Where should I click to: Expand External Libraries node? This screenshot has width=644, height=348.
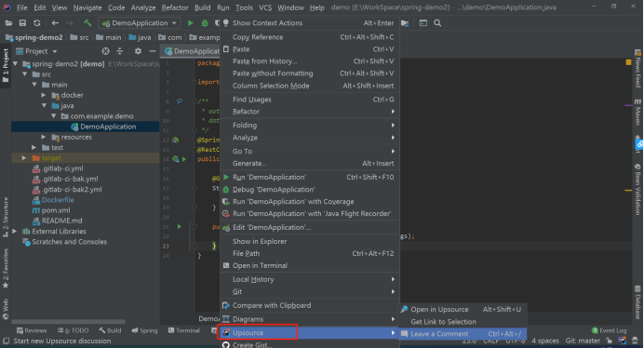[x=15, y=232]
